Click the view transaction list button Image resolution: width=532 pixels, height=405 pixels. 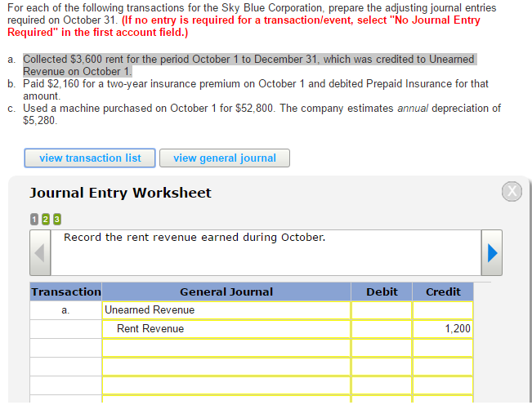coord(90,158)
